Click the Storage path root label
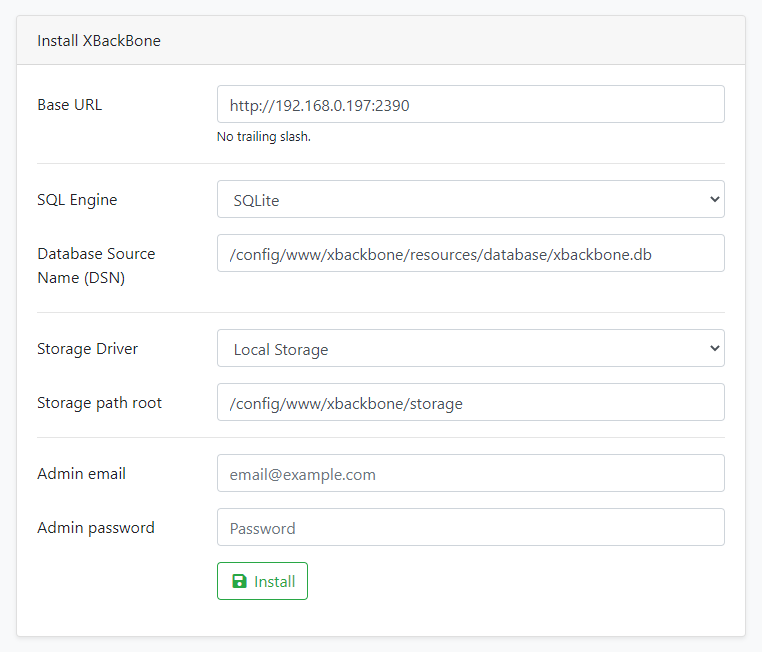 coord(100,403)
